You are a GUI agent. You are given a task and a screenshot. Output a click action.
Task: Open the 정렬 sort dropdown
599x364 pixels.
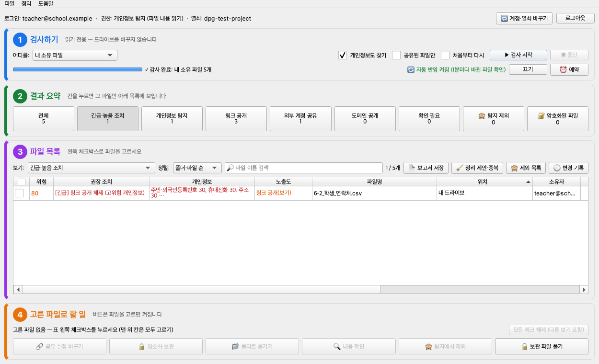[197, 168]
